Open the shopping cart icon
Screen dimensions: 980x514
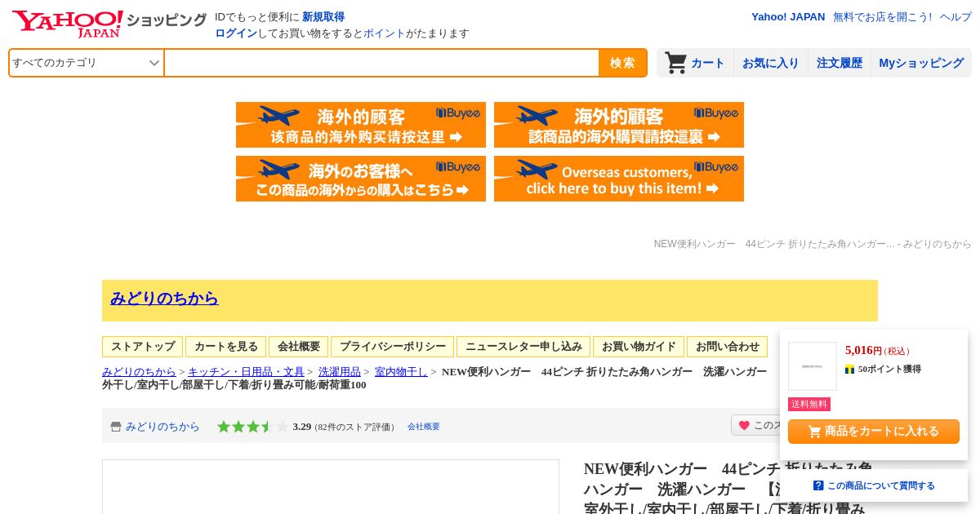[675, 63]
